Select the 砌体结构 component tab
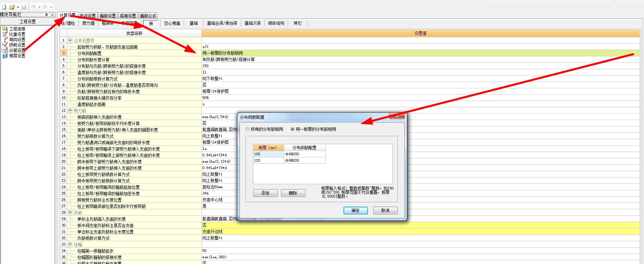 coord(276,23)
